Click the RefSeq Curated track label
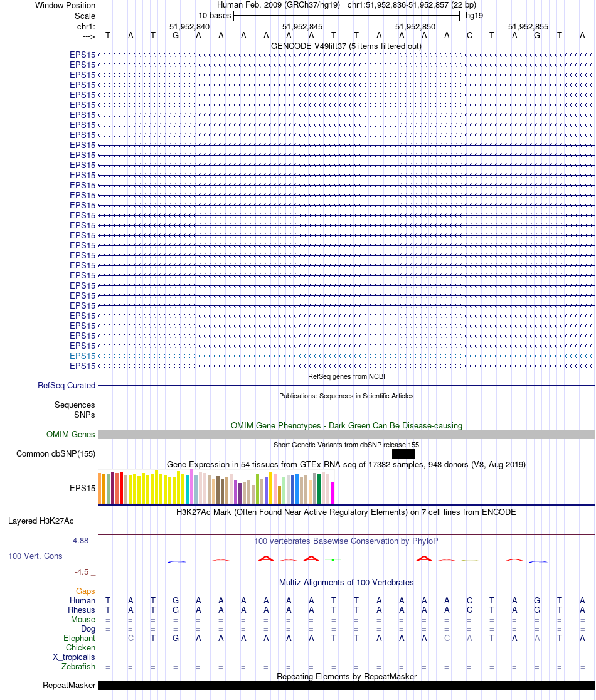The width and height of the screenshot is (596, 700). (67, 385)
